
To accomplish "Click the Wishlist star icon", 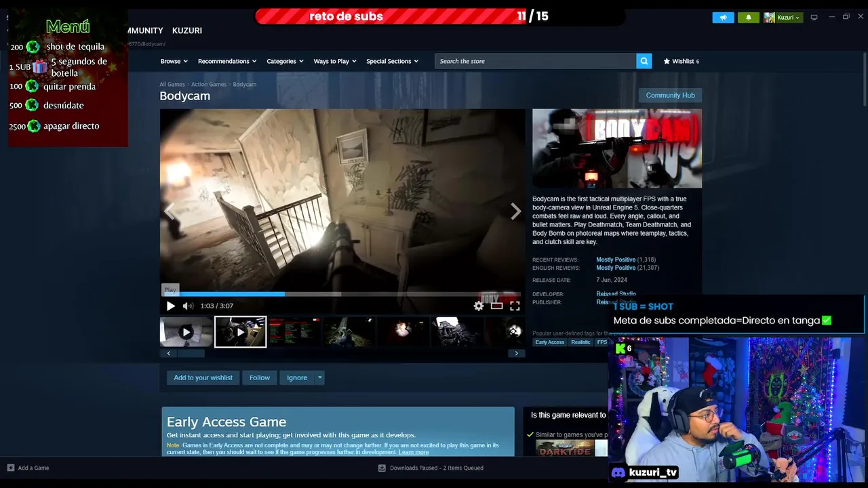I will pos(667,61).
